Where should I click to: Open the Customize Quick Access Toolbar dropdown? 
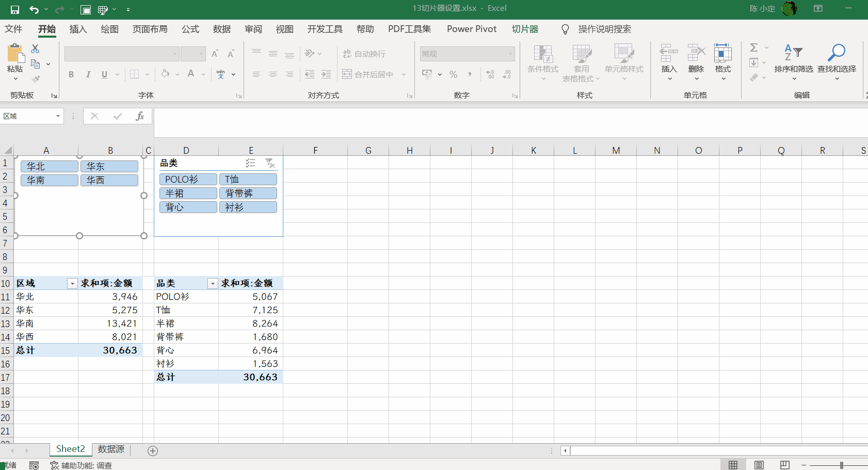point(128,9)
